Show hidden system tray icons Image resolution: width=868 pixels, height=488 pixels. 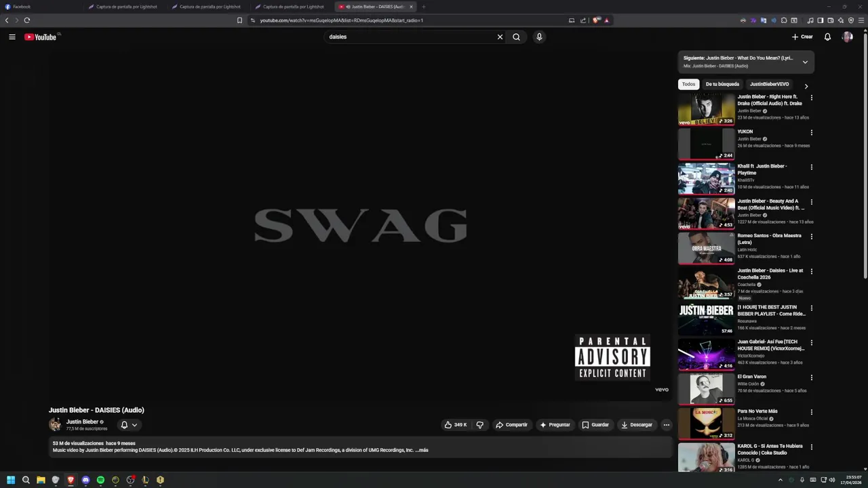(x=780, y=480)
